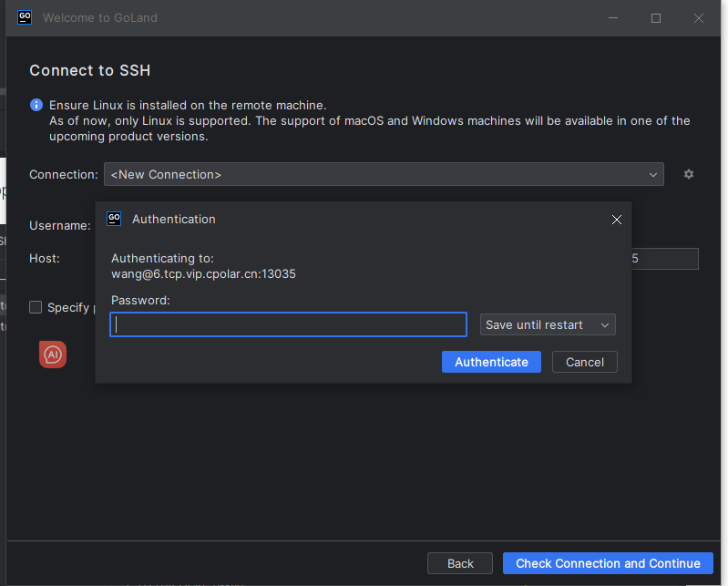Click the Authentication dialog title bar
The width and height of the screenshot is (728, 586).
click(364, 219)
